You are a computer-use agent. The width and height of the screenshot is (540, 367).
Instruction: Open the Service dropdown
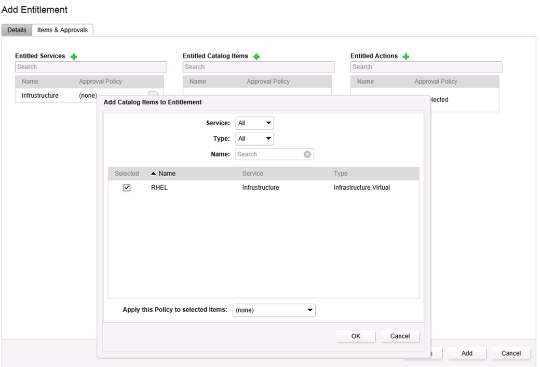pyautogui.click(x=255, y=123)
